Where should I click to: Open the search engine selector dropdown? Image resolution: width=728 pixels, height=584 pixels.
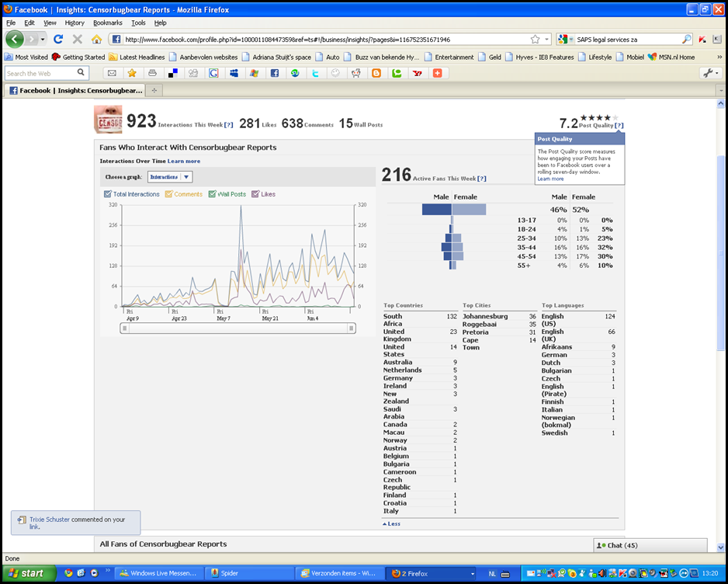(x=565, y=40)
